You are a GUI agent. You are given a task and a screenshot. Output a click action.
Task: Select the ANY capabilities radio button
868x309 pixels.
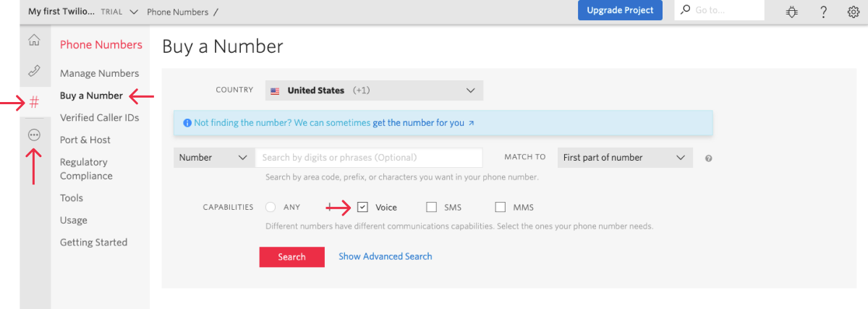[x=271, y=207]
